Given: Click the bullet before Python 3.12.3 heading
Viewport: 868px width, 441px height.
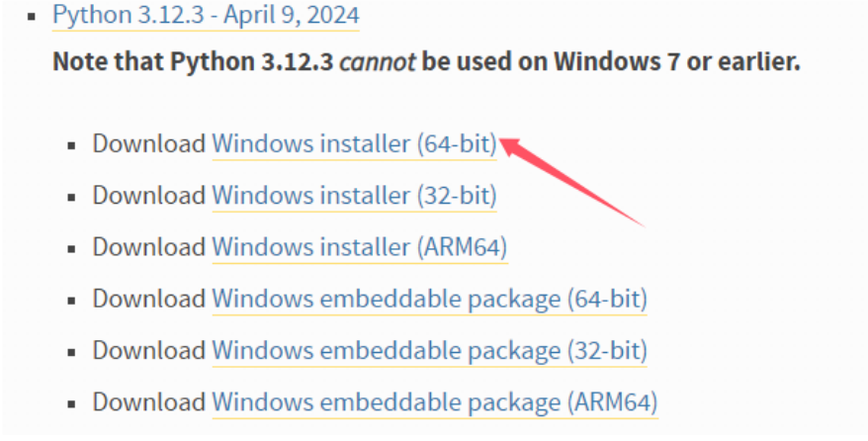Looking at the screenshot, I should [x=32, y=17].
